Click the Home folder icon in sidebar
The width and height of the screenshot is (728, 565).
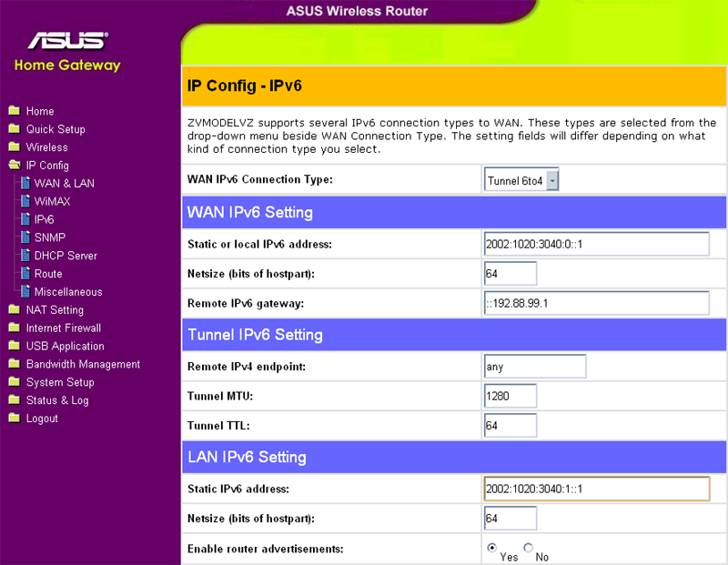(x=14, y=111)
